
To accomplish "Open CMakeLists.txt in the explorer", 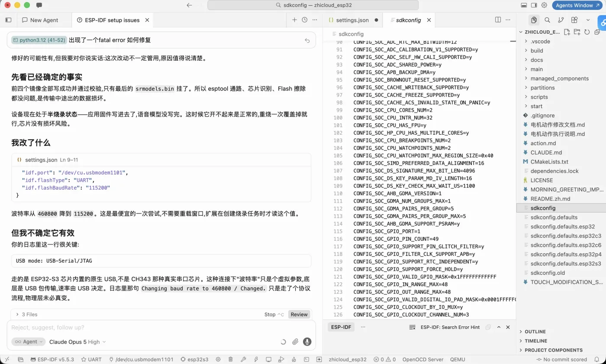I will [549, 161].
